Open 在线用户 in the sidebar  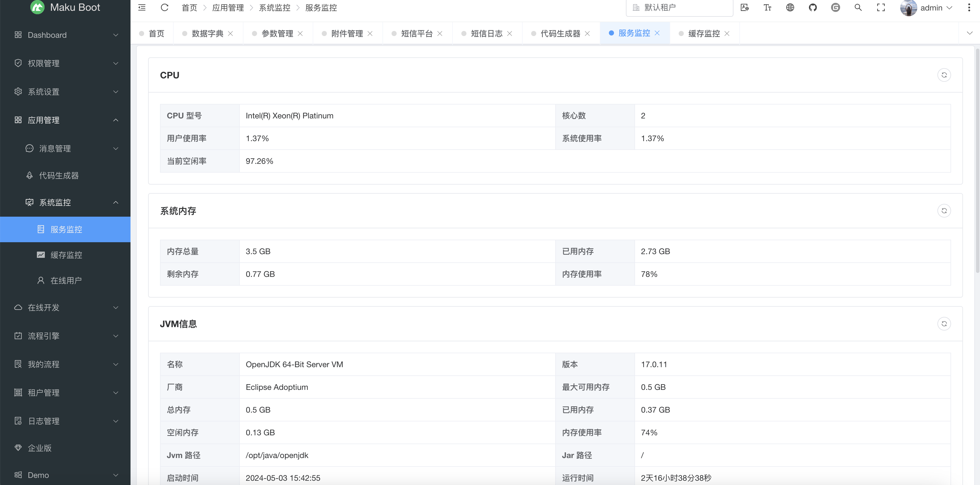(66, 281)
